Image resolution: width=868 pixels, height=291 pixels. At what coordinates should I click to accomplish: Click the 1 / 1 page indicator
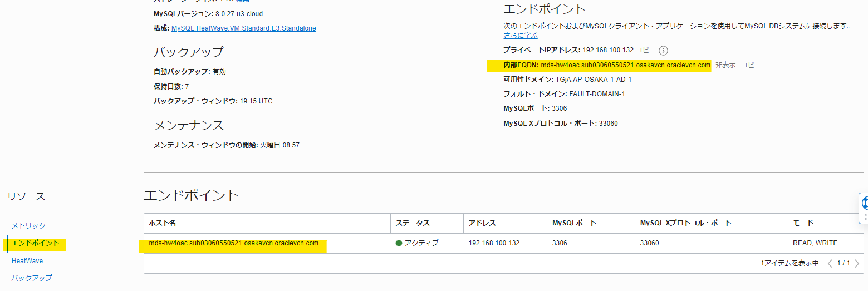(844, 263)
